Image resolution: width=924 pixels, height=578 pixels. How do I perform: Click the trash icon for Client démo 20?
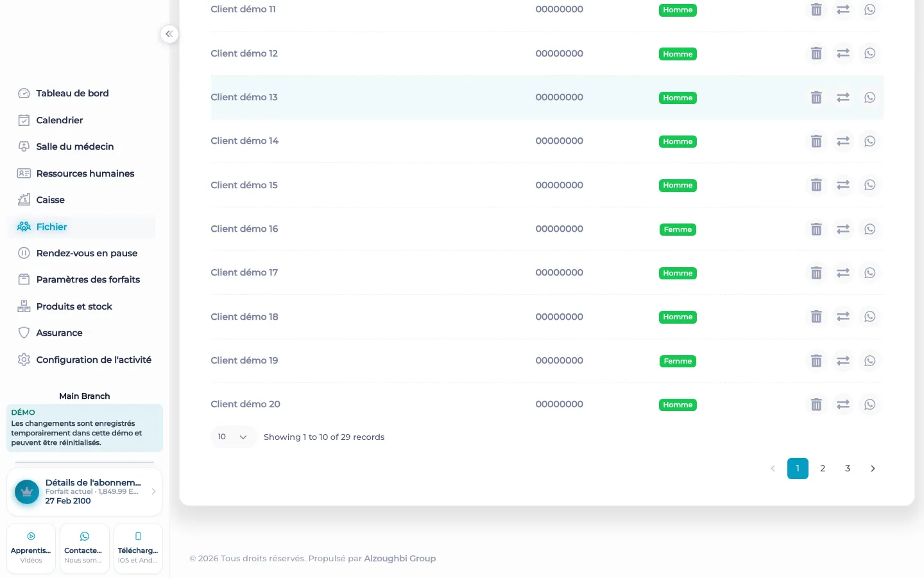pos(816,405)
